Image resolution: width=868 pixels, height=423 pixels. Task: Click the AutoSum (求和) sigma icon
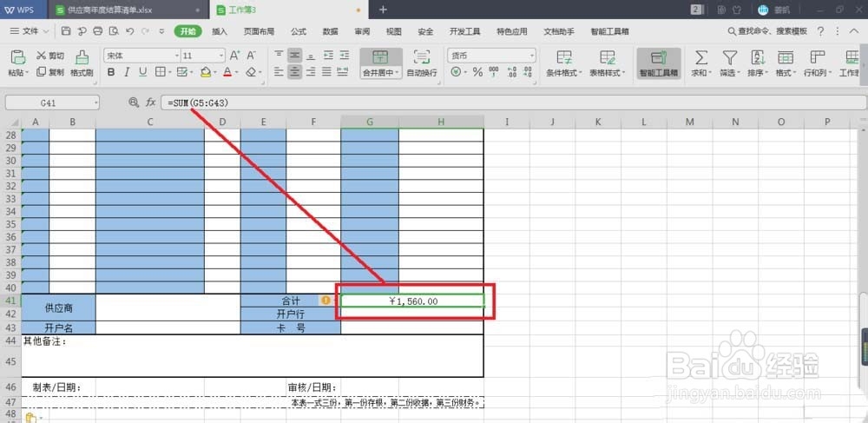coord(701,57)
